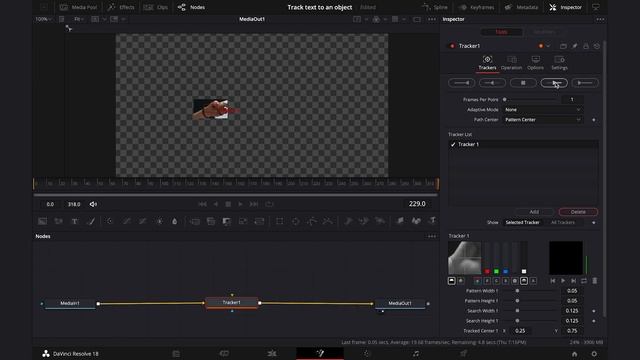The image size is (640, 360).
Task: Open the Versions icon next to Tracker1
Action: coord(563,46)
